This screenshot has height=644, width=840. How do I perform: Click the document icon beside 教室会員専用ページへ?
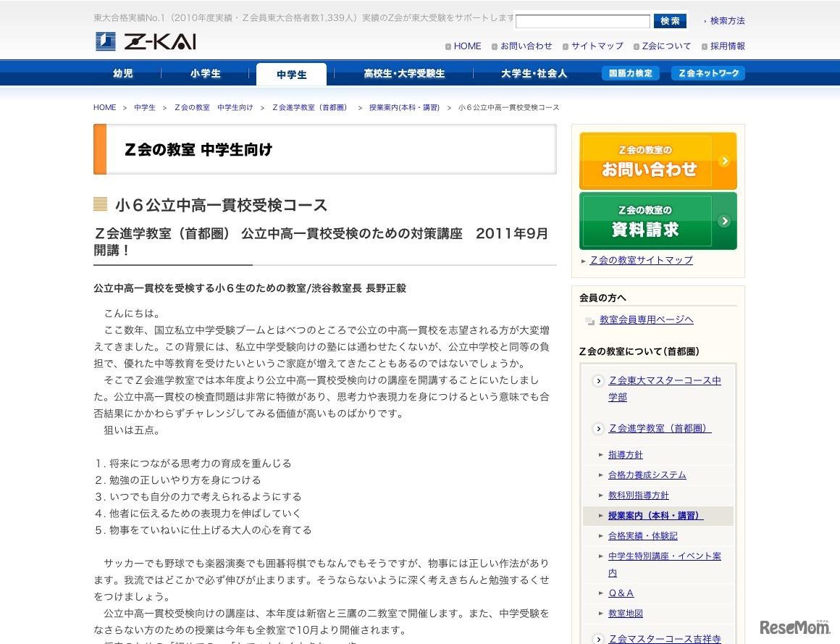pyautogui.click(x=589, y=319)
